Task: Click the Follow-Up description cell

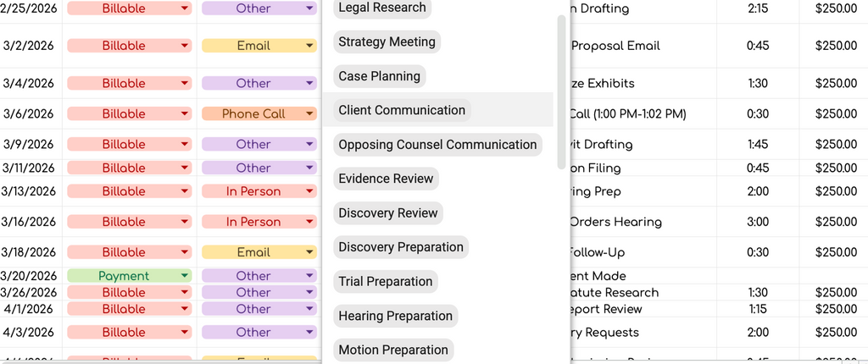Action: click(643, 252)
